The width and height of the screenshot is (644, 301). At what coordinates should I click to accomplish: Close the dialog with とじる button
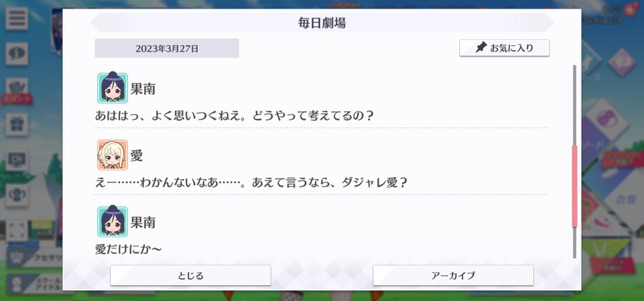click(190, 275)
